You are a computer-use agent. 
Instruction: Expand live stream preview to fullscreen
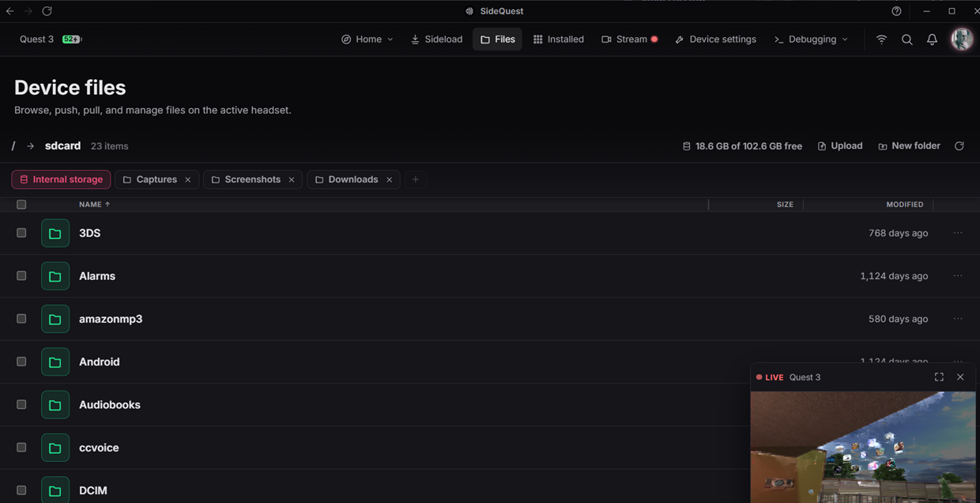(x=939, y=377)
